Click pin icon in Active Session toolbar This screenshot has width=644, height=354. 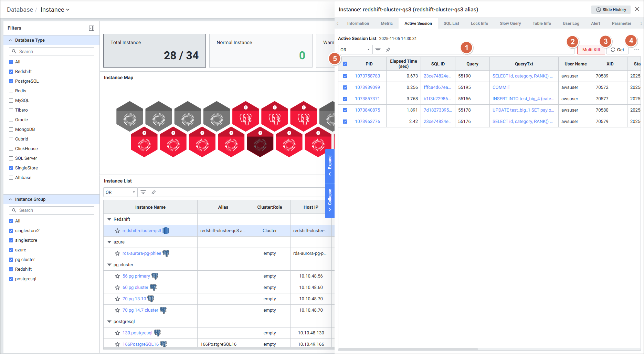pyautogui.click(x=388, y=50)
